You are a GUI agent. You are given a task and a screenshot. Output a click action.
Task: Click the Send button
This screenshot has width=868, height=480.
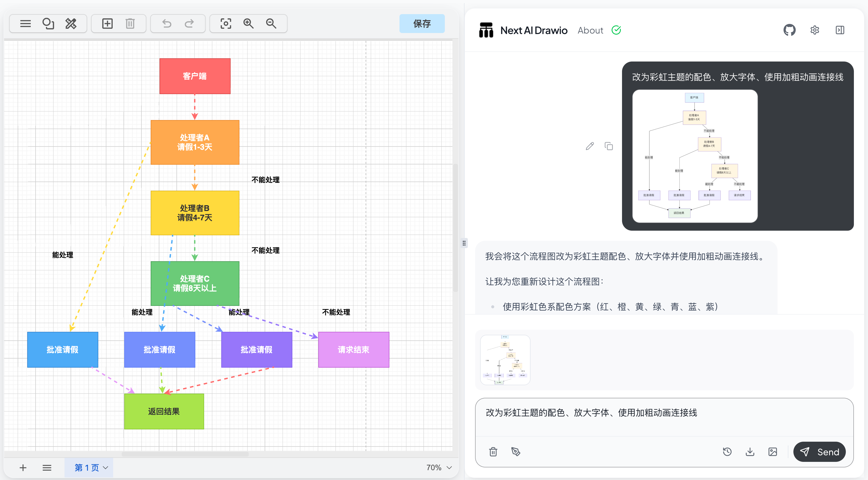(819, 452)
